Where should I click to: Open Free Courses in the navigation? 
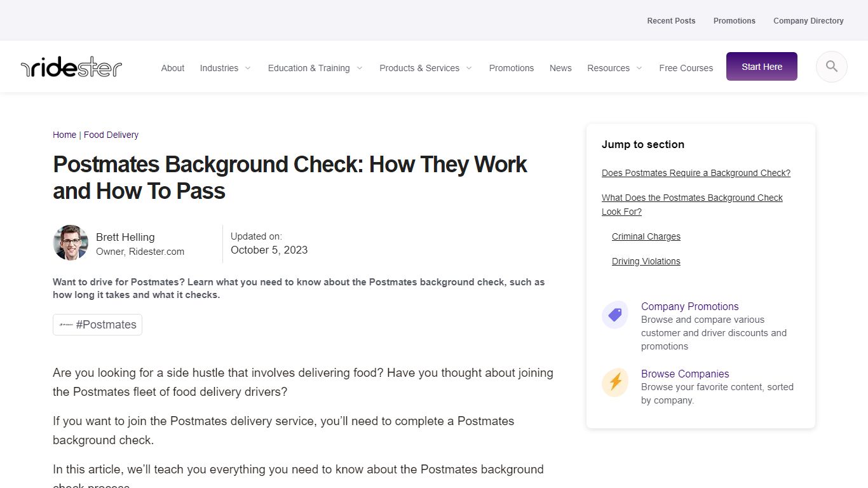686,68
